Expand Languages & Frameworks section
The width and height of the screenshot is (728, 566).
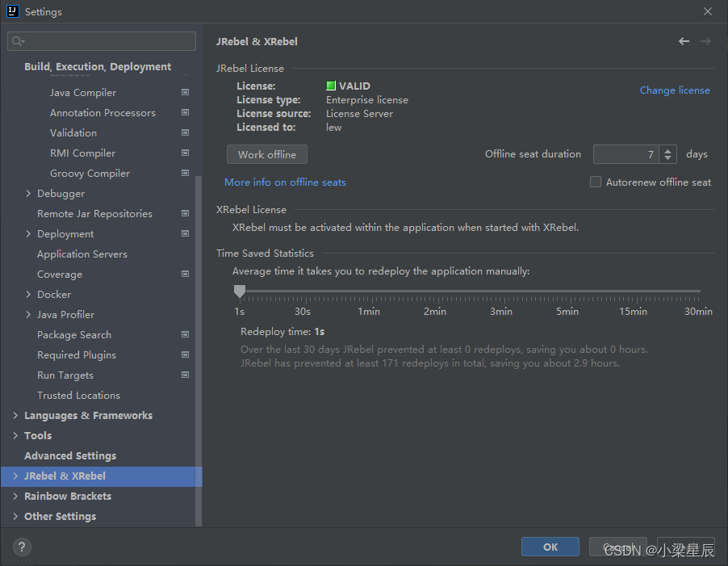tap(15, 415)
